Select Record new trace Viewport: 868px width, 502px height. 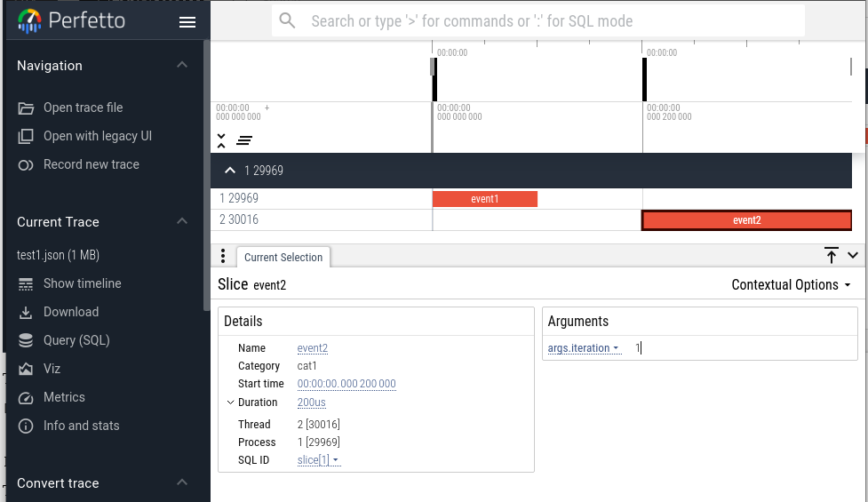click(x=92, y=165)
